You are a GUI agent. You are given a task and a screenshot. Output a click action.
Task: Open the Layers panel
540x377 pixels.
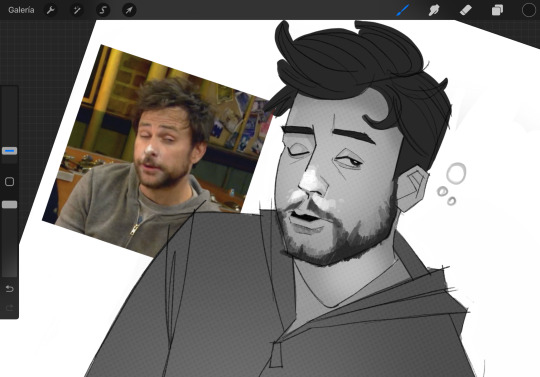click(x=497, y=10)
